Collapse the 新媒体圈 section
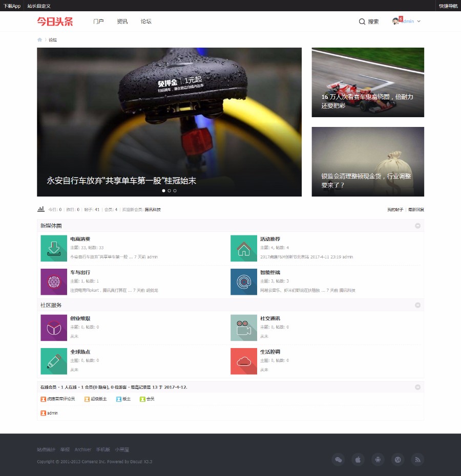 tap(417, 226)
